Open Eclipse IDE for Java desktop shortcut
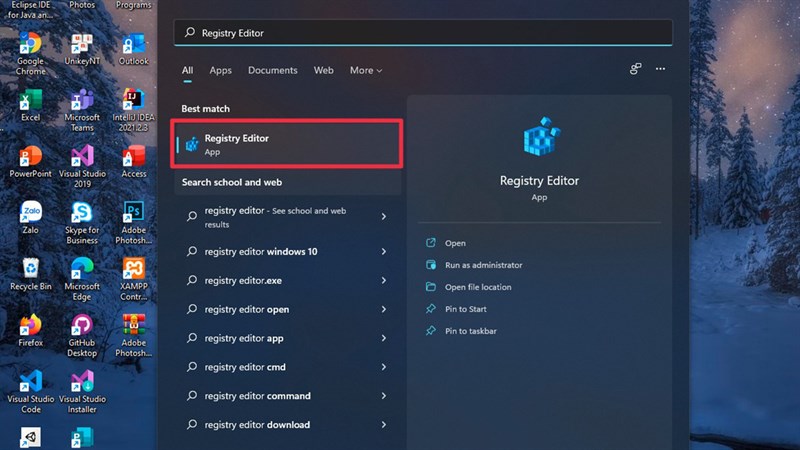Viewport: 800px width, 450px height. coord(30,10)
